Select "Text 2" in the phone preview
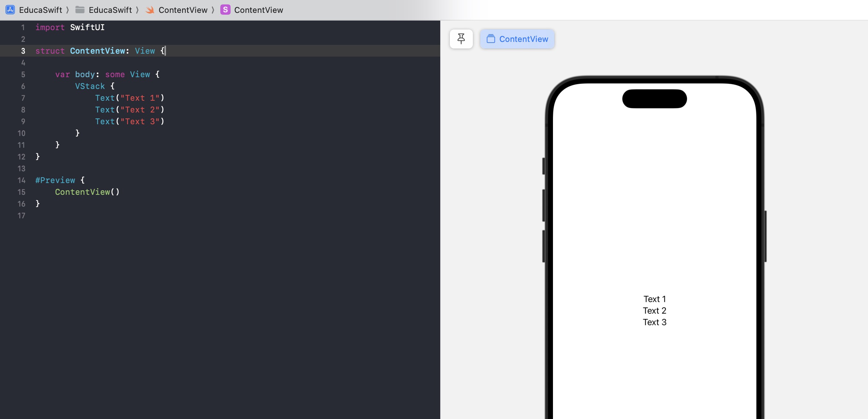The image size is (868, 419). point(655,311)
